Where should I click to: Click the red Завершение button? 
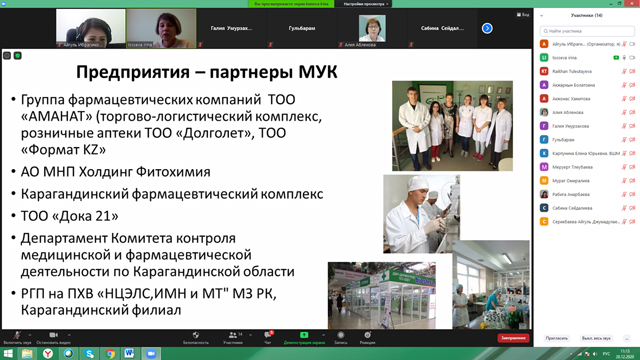click(x=513, y=338)
